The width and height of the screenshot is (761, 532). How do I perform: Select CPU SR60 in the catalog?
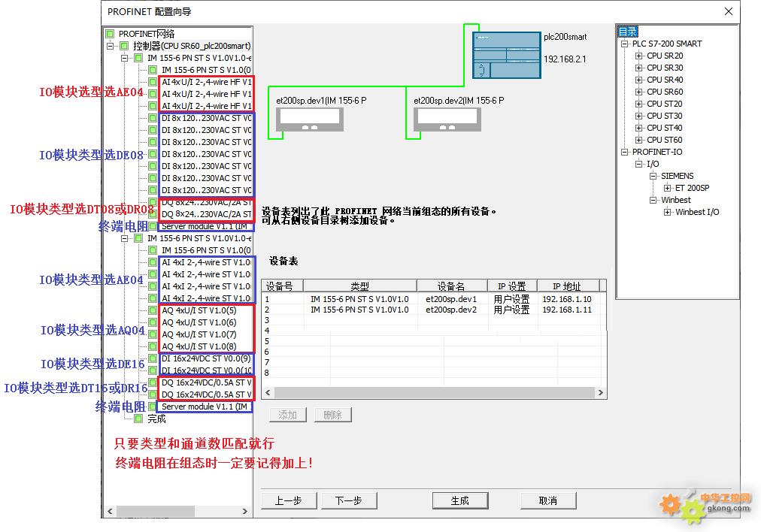pos(665,92)
